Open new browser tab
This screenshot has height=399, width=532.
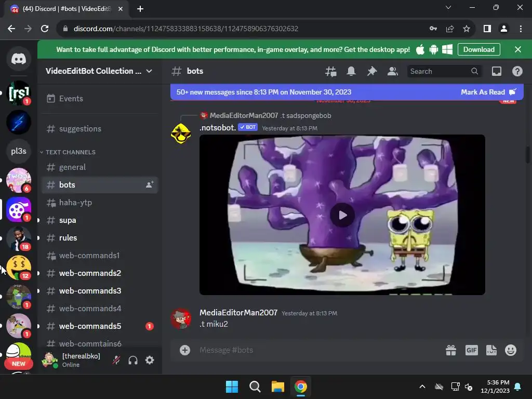[x=140, y=9]
